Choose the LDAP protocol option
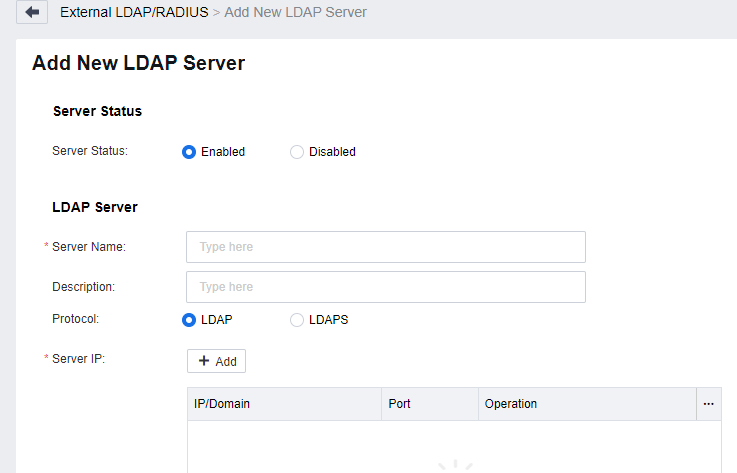Screen dimensions: 737x473 [189, 320]
